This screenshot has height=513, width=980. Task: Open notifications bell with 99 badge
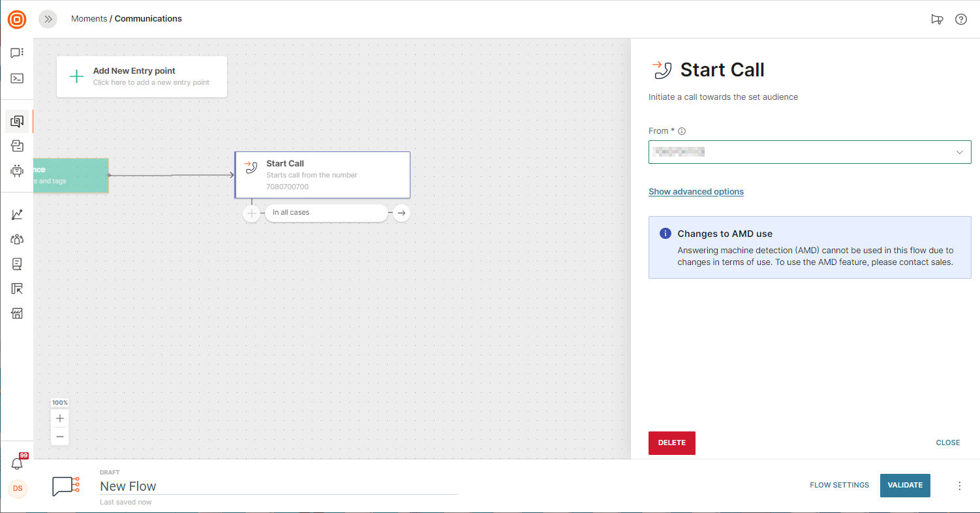pyautogui.click(x=18, y=463)
